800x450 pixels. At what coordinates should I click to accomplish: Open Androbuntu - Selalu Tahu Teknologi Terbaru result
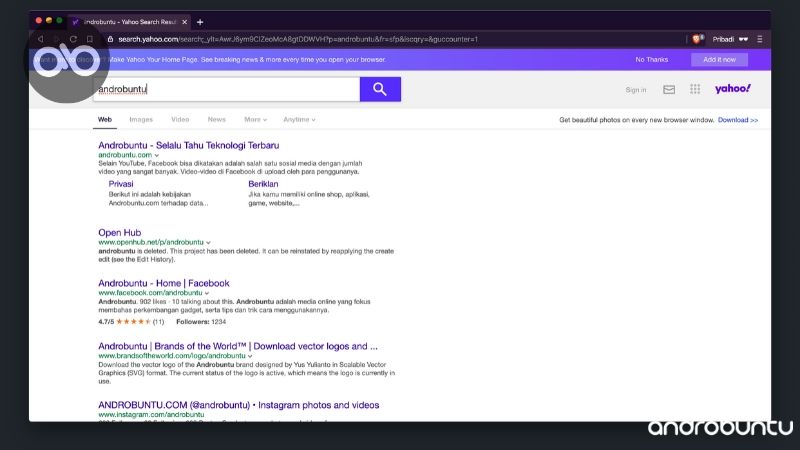(189, 145)
